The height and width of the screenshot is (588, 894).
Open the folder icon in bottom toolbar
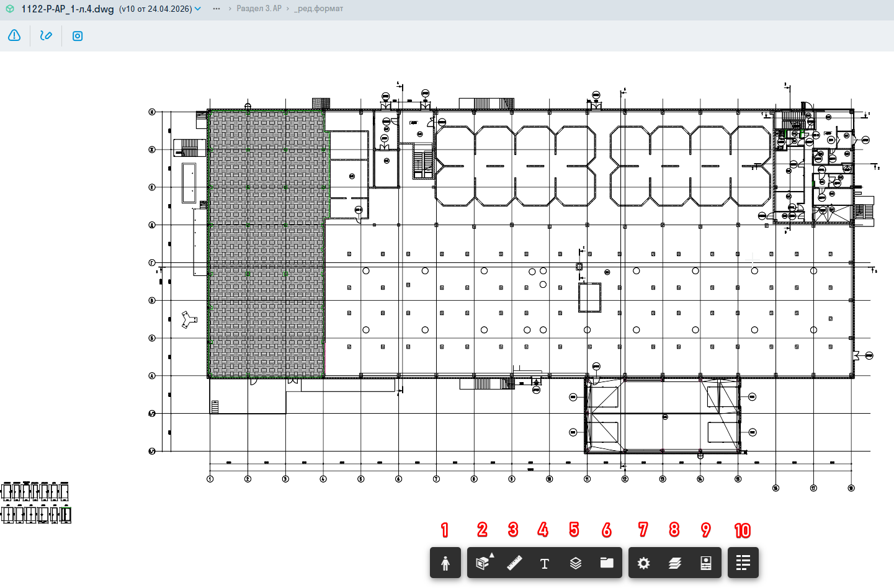click(607, 563)
